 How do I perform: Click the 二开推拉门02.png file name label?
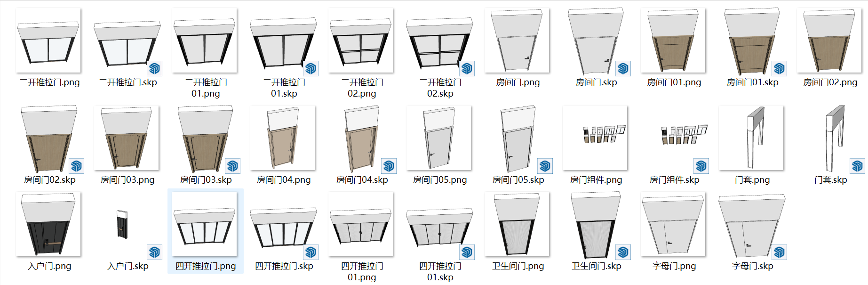point(362,88)
